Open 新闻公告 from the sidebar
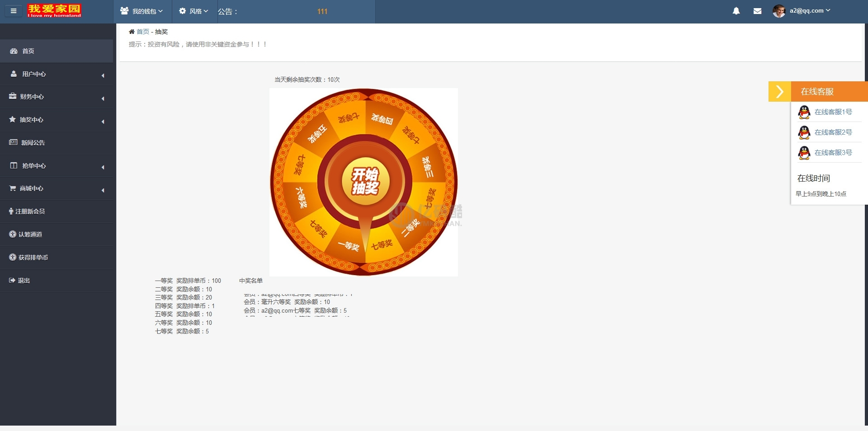Screen dimensions: 868x431 point(33,143)
